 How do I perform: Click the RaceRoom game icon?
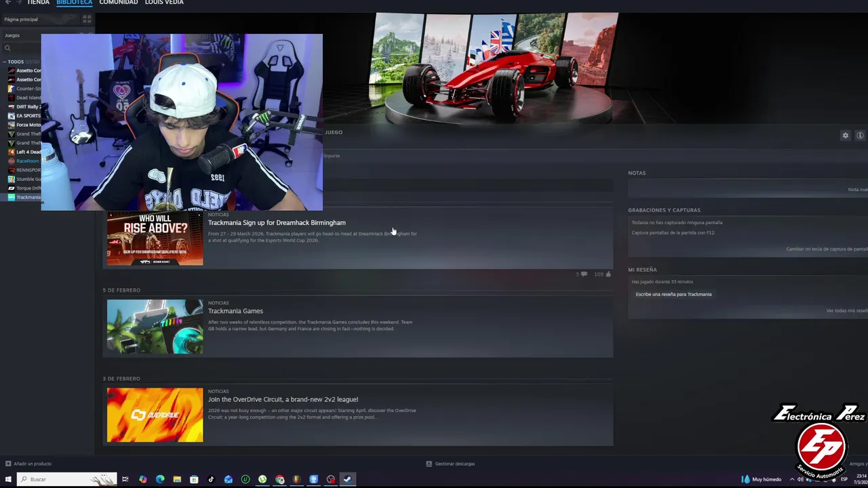pyautogui.click(x=11, y=161)
